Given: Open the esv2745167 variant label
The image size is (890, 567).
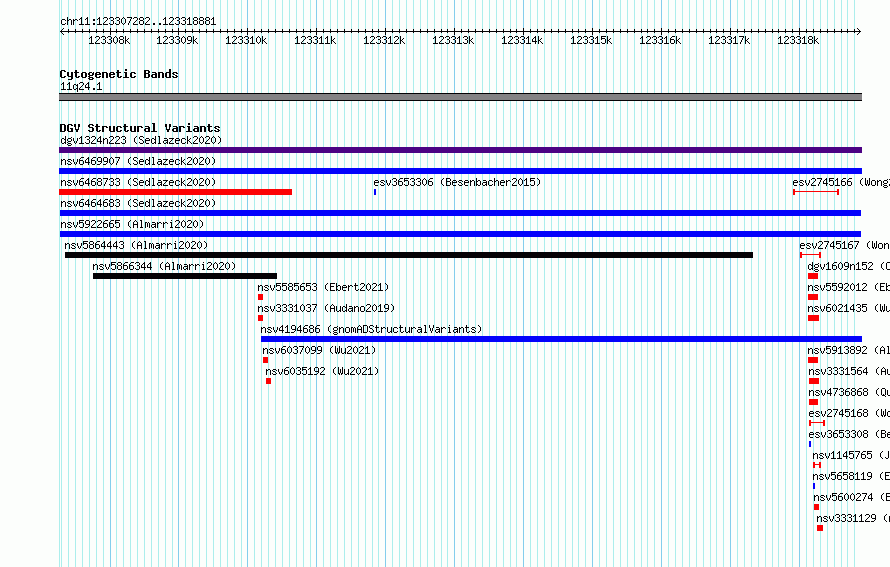Looking at the screenshot, I should [844, 245].
